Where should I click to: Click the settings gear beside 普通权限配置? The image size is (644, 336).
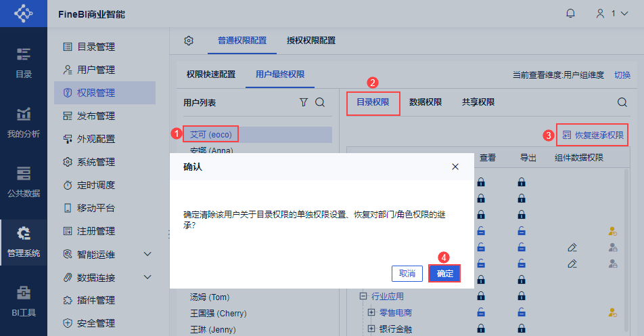(x=189, y=41)
